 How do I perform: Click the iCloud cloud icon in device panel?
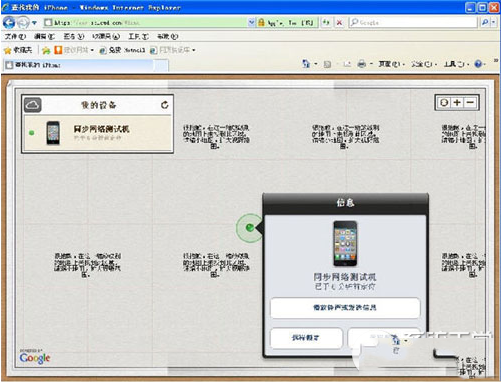[32, 105]
